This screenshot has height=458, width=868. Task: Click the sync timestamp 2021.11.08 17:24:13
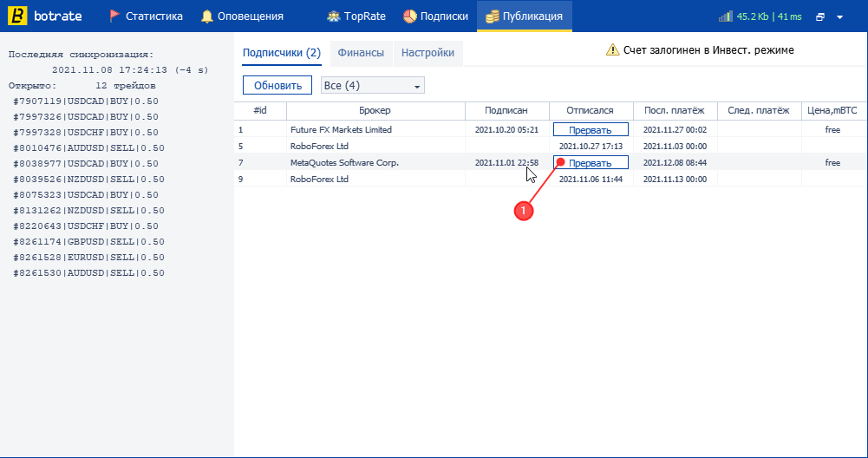pyautogui.click(x=110, y=70)
